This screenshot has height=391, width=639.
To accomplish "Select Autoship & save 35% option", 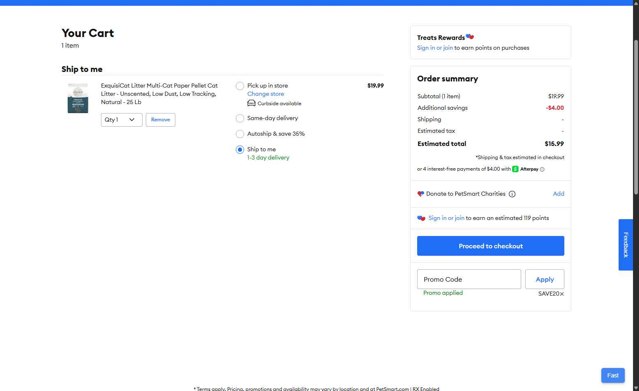I will click(x=240, y=134).
